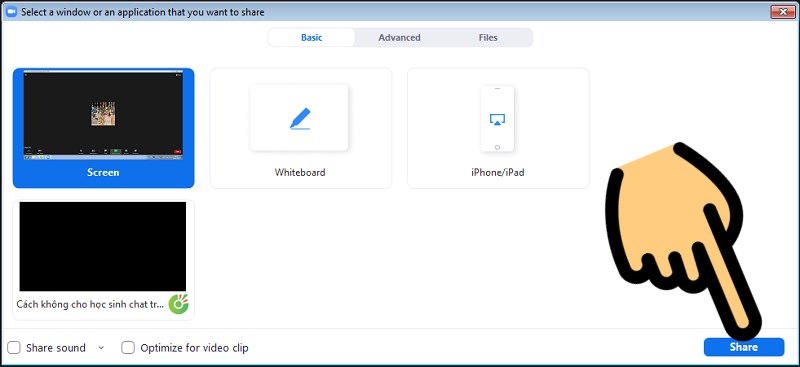
Task: Click the blue Share button
Action: 744,347
